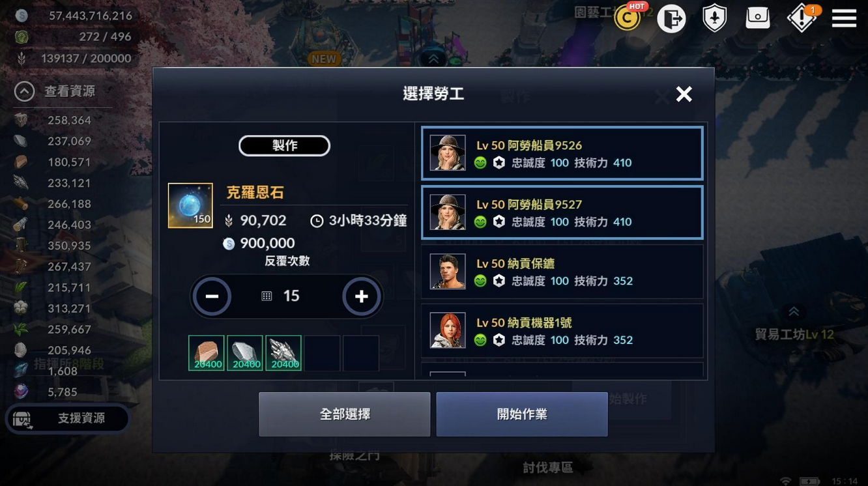Tap the shield download icon
The width and height of the screenshot is (868, 486).
point(714,18)
